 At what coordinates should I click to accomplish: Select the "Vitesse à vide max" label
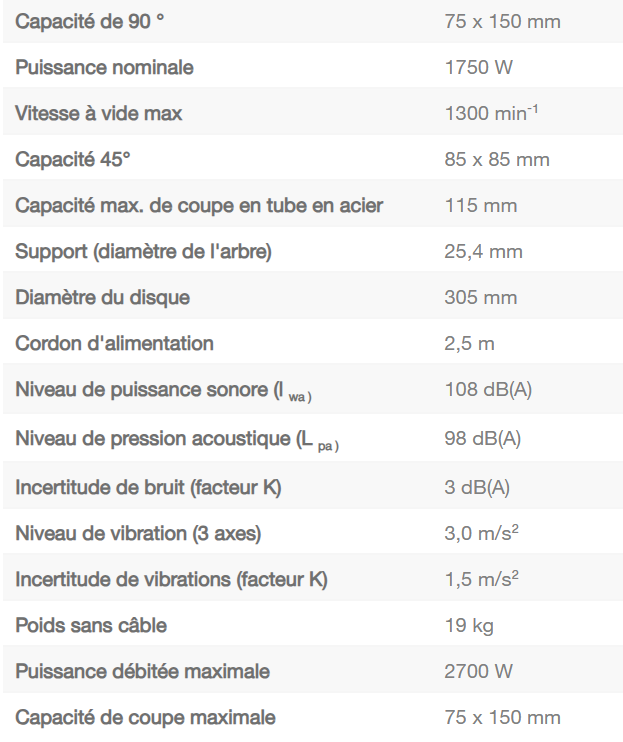(99, 114)
